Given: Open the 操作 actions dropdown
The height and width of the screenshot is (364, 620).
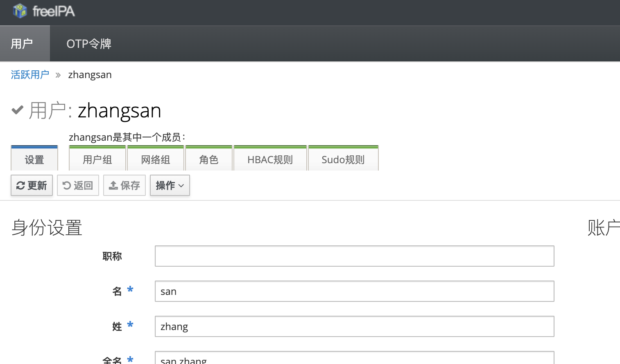Looking at the screenshot, I should coord(170,186).
